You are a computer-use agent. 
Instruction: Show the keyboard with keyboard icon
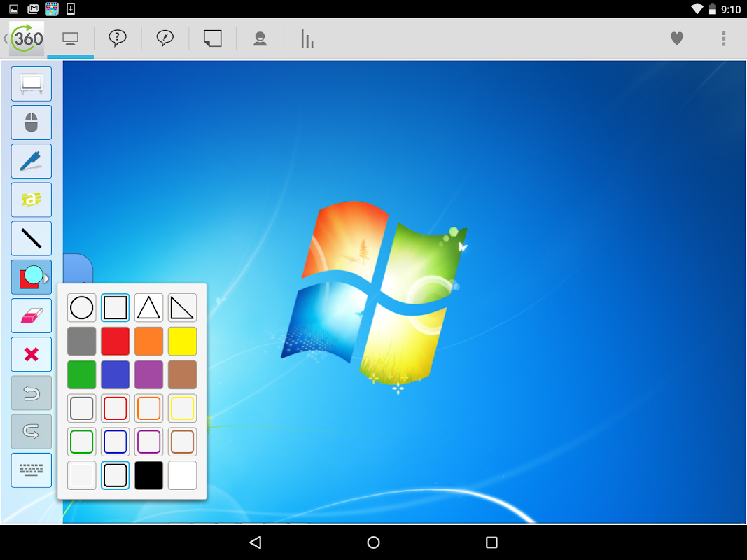(32, 470)
